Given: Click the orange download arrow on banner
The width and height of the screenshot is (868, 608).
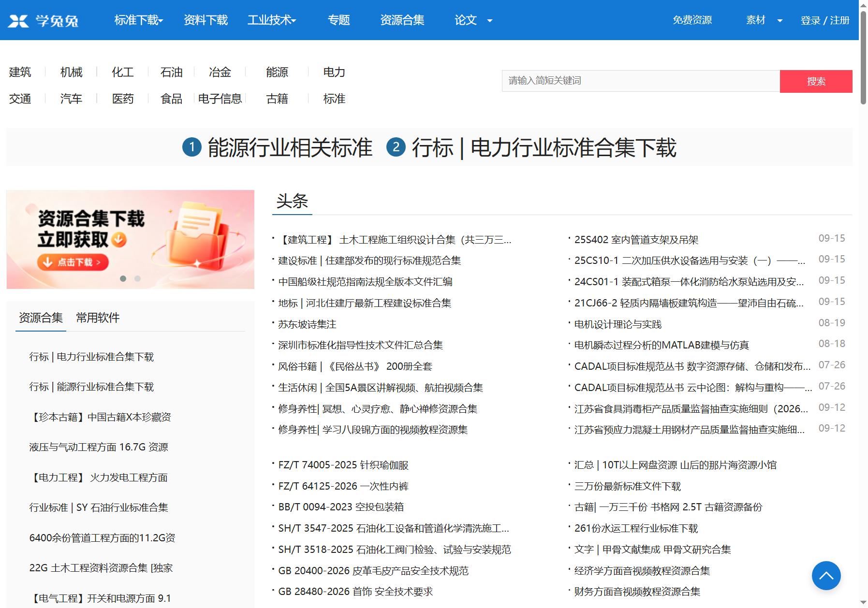Looking at the screenshot, I should pos(119,239).
